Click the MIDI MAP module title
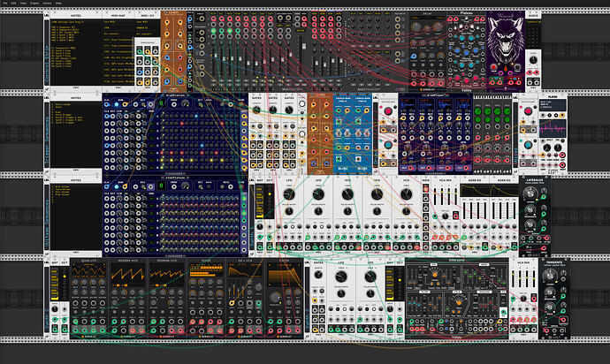The height and width of the screenshot is (364, 610). [118, 16]
